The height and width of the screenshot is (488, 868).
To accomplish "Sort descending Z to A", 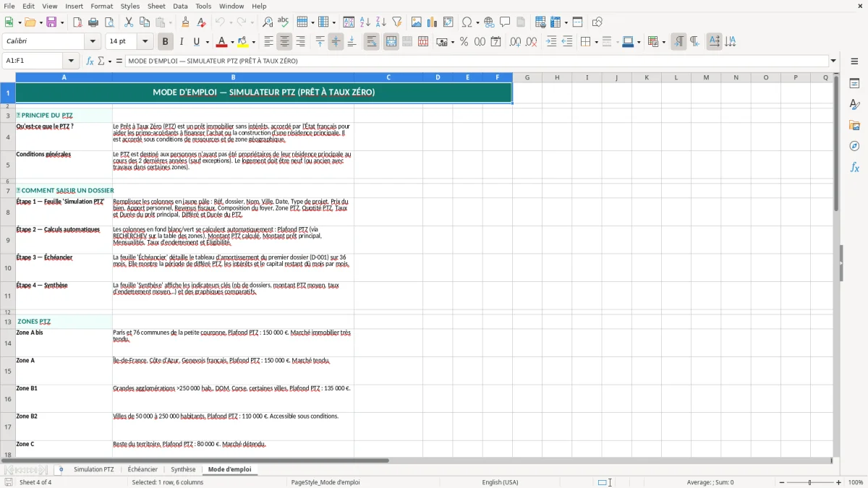I will click(380, 22).
